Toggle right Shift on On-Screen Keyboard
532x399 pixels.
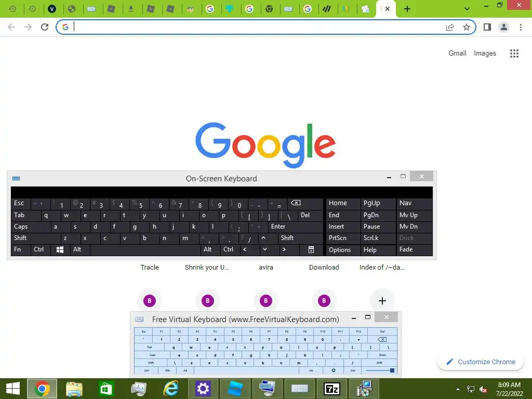click(x=301, y=238)
